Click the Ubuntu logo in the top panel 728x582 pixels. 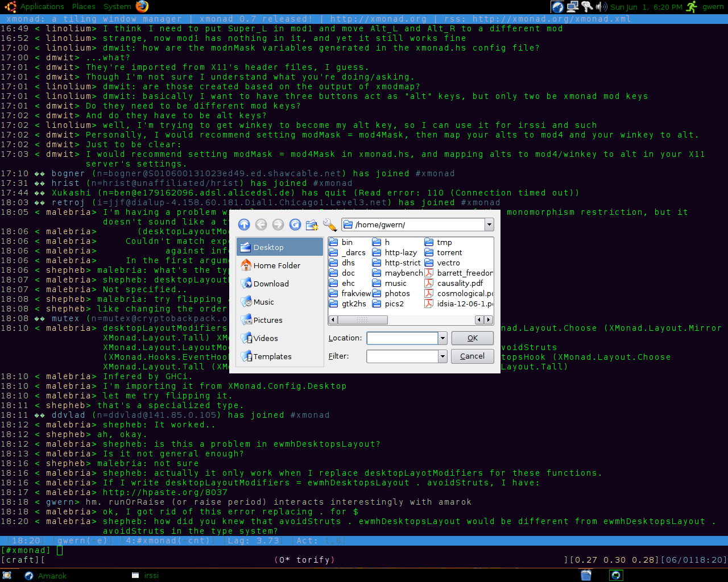pos(10,6)
